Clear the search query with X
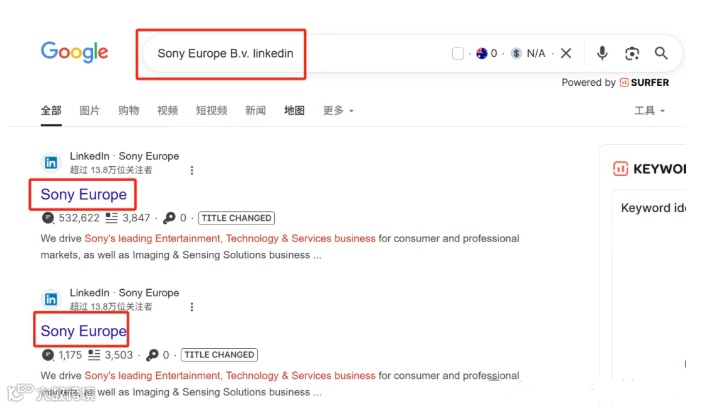720x408 pixels. pos(566,53)
